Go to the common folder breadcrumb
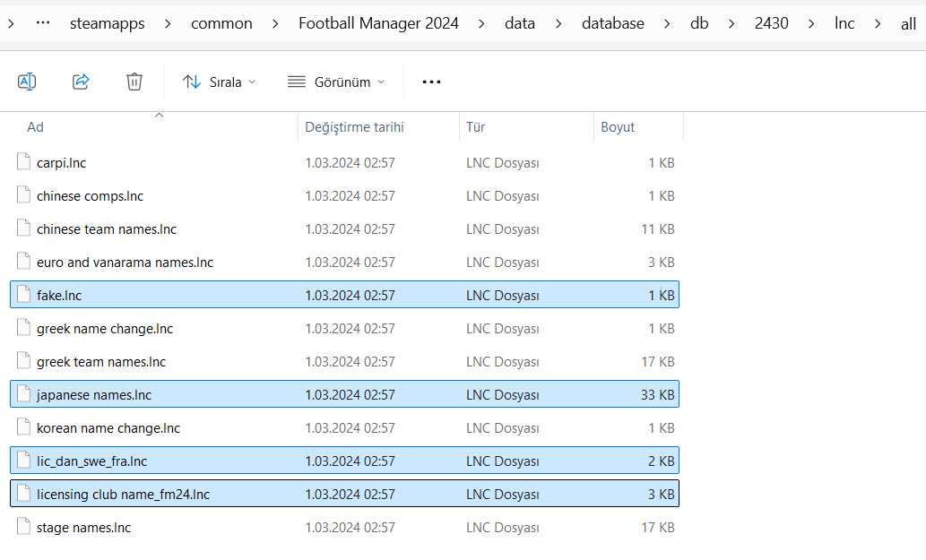The height and width of the screenshot is (560, 926). pyautogui.click(x=221, y=23)
